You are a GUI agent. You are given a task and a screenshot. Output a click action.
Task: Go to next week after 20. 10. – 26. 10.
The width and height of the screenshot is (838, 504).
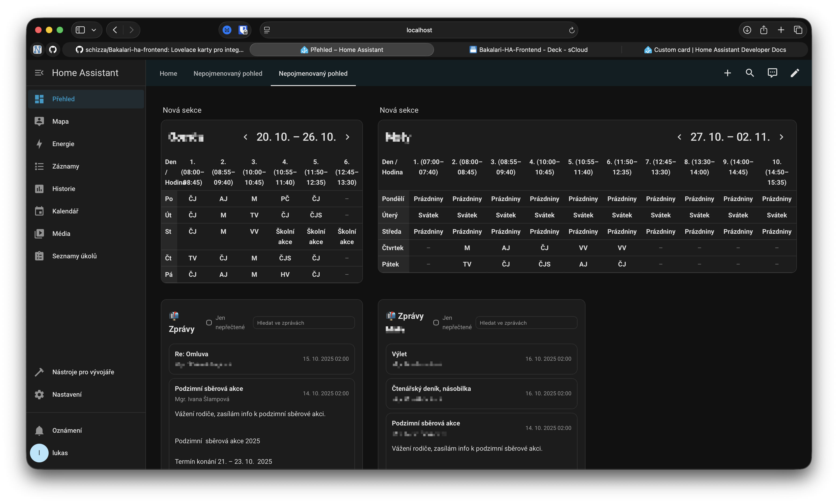click(x=347, y=137)
